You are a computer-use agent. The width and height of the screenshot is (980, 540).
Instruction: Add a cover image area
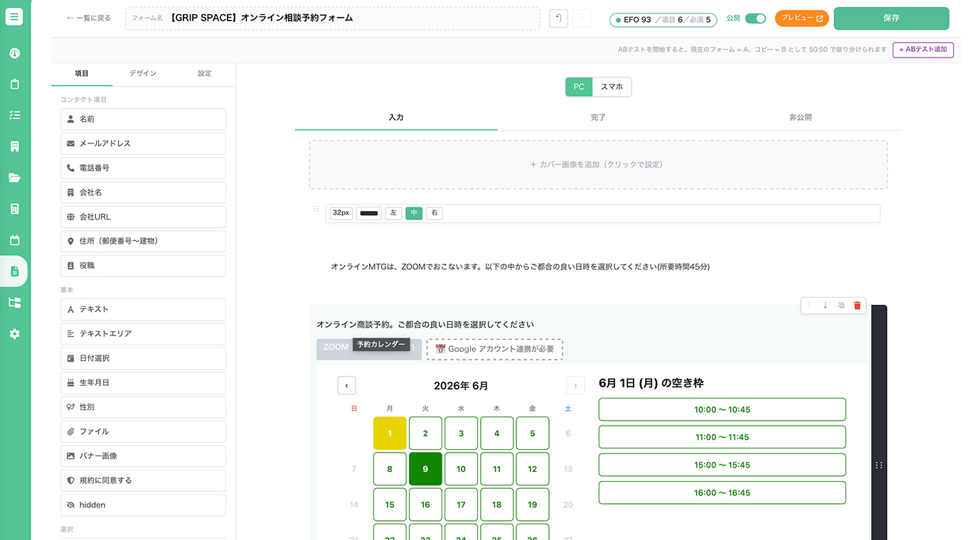[598, 164]
